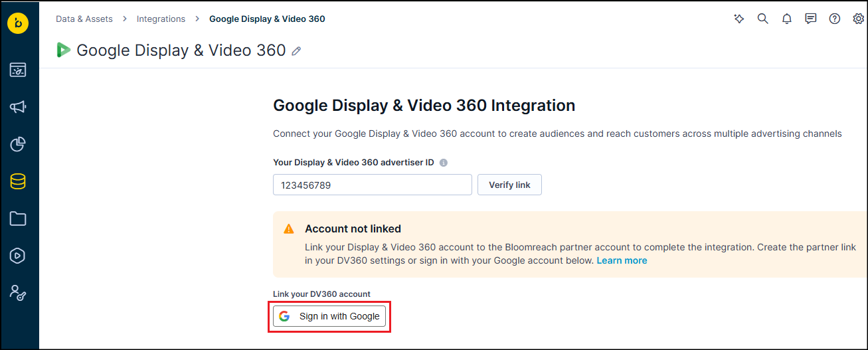The image size is (868, 350).
Task: Open the Data & Assets database icon
Action: (18, 181)
